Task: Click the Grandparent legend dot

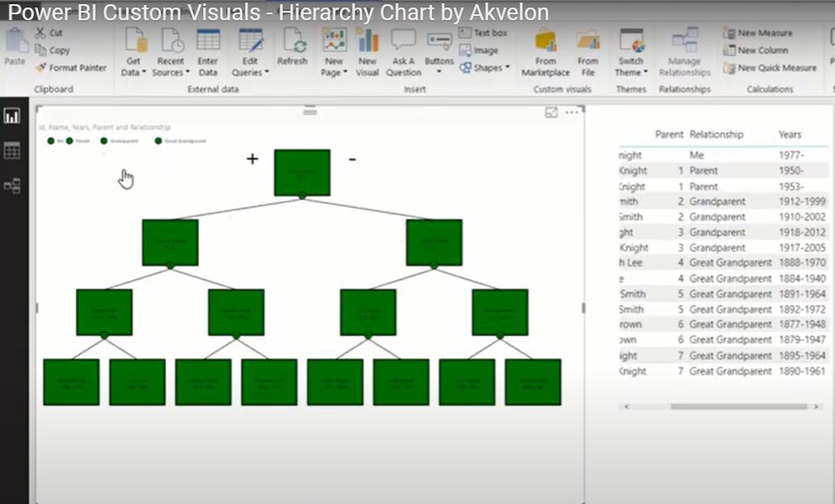Action: 104,141
